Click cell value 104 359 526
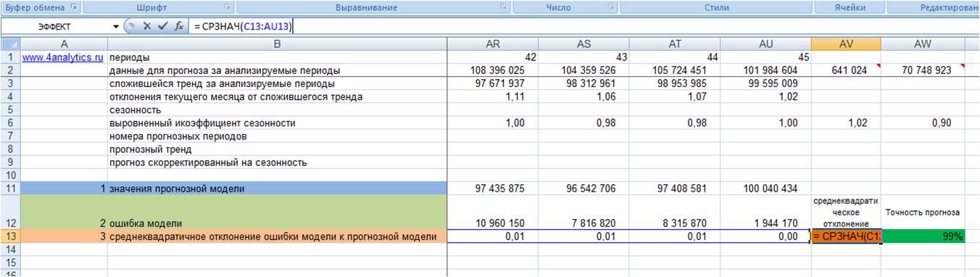Image resolution: width=980 pixels, height=277 pixels. 584,70
